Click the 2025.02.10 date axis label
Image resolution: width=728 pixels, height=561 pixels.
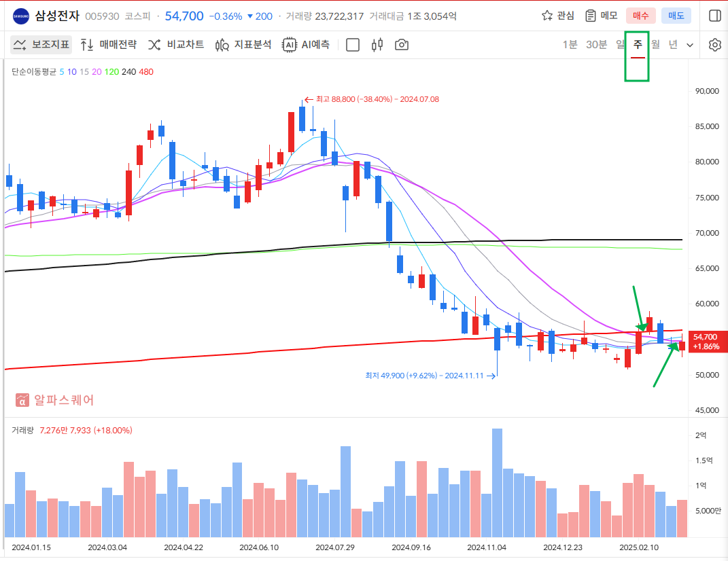point(639,547)
